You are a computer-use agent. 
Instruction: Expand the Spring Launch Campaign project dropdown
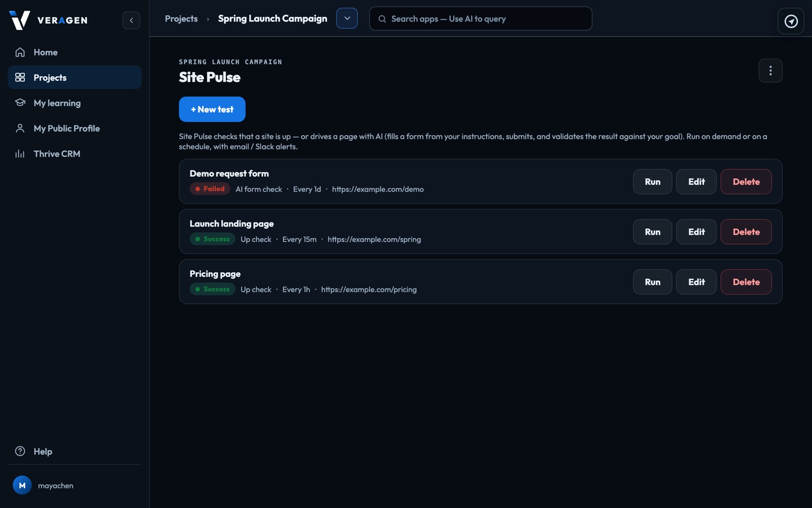(347, 18)
